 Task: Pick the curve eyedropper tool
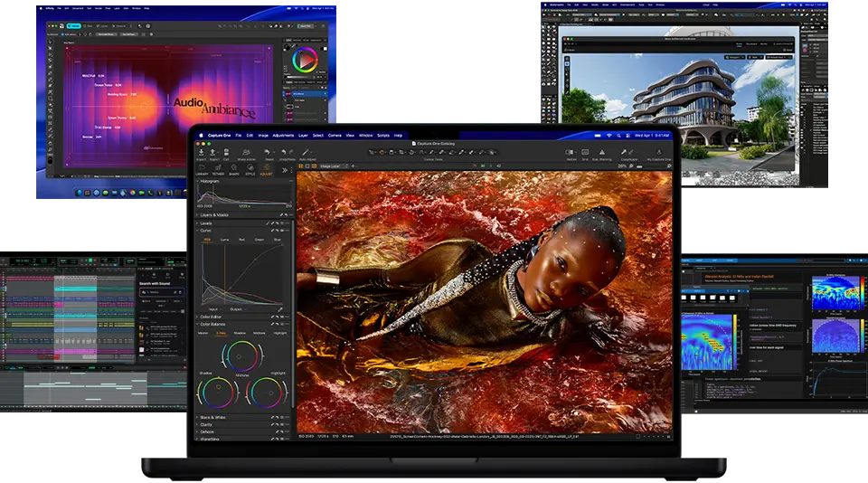pos(279,309)
